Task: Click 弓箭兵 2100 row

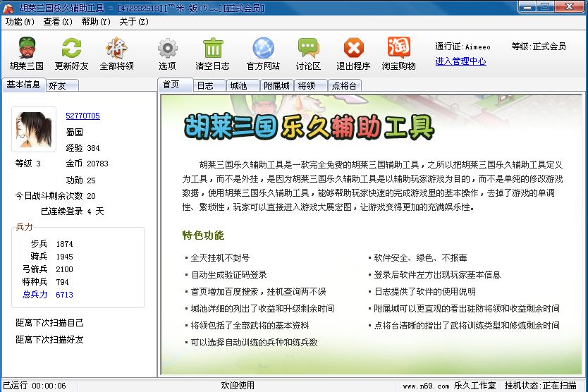Action: [x=48, y=269]
